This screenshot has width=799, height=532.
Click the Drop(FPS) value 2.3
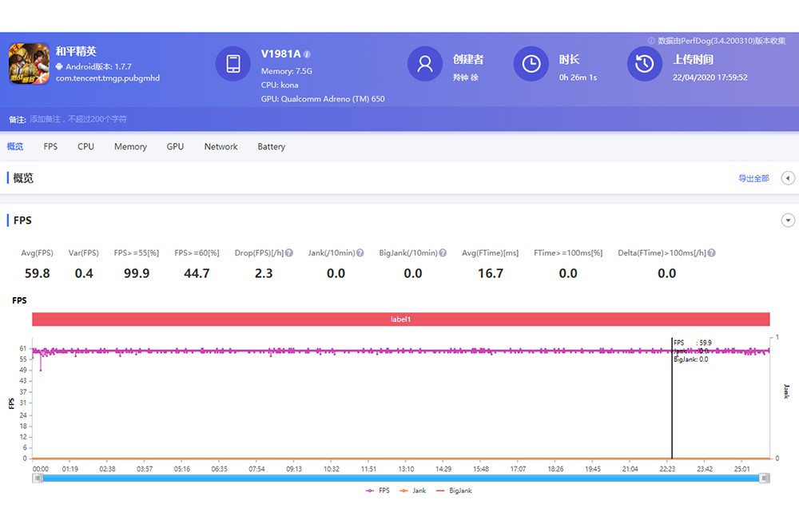tap(264, 274)
